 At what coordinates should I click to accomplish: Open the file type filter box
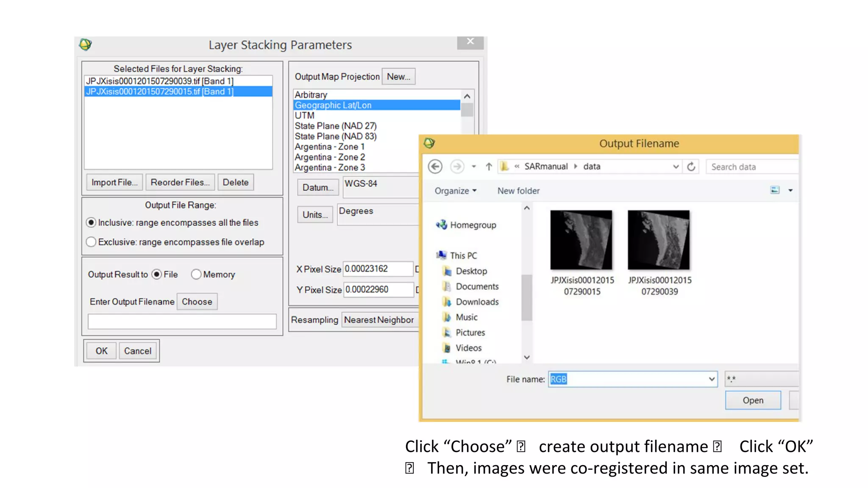pyautogui.click(x=762, y=379)
